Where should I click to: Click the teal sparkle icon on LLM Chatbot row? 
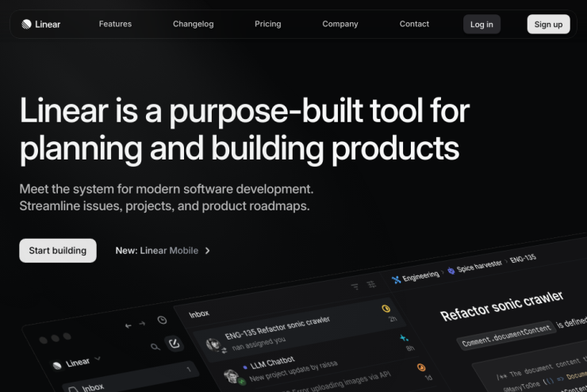click(x=404, y=338)
